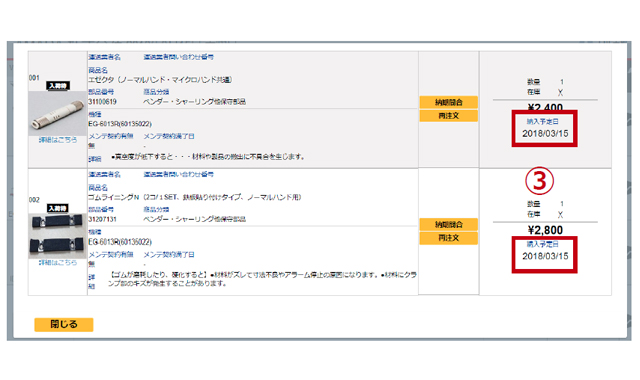Click 納期照会 button for item 001
640x380 pixels.
pyautogui.click(x=449, y=102)
